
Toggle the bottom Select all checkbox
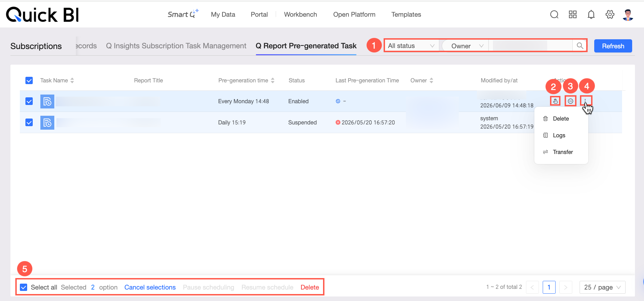tap(24, 287)
